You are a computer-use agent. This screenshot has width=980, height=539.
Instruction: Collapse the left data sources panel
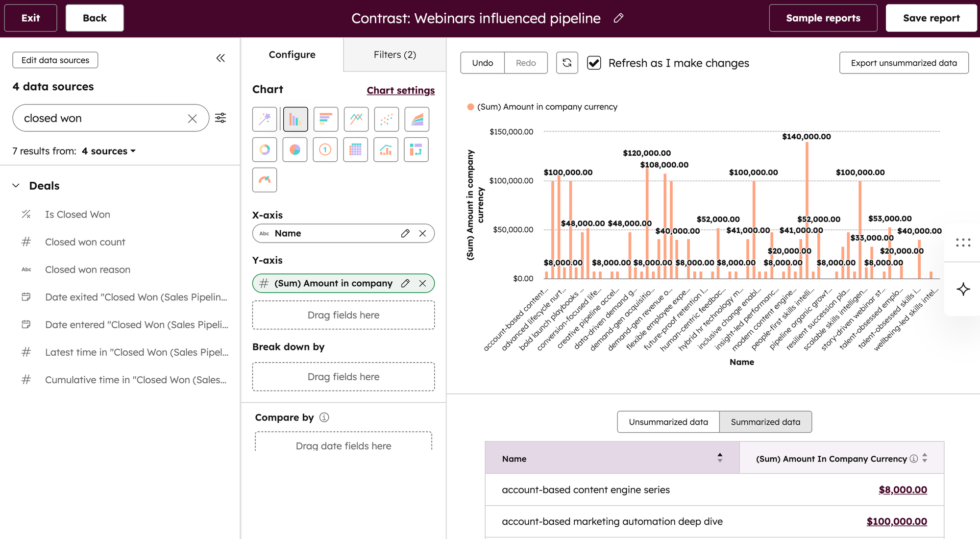(220, 58)
